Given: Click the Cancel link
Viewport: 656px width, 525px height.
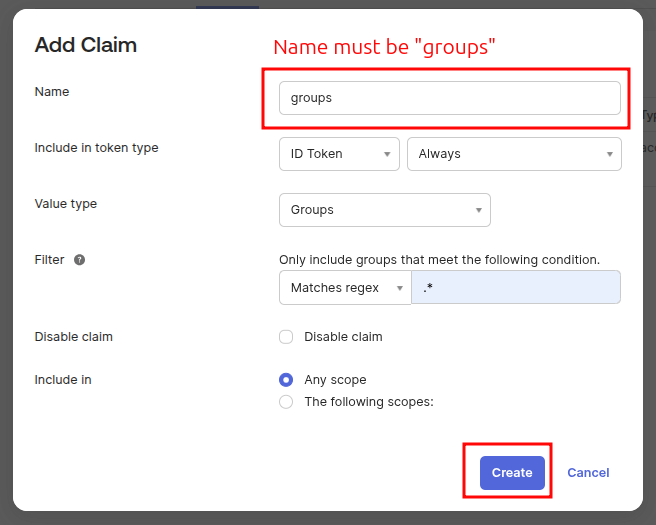Looking at the screenshot, I should click(588, 473).
